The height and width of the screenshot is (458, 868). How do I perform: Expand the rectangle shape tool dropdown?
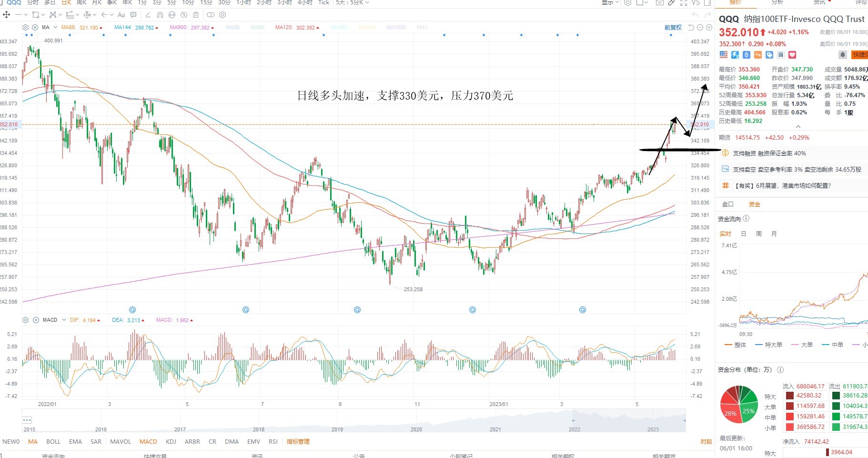(x=43, y=15)
